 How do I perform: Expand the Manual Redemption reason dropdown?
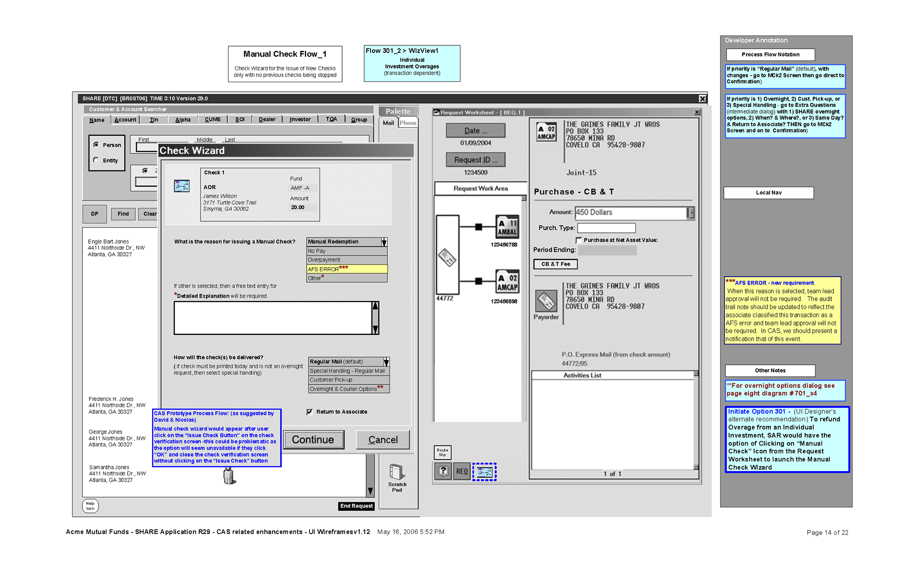pos(384,242)
